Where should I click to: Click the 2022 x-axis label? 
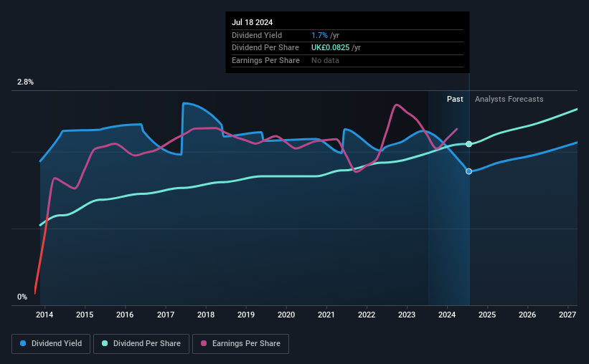tap(367, 315)
